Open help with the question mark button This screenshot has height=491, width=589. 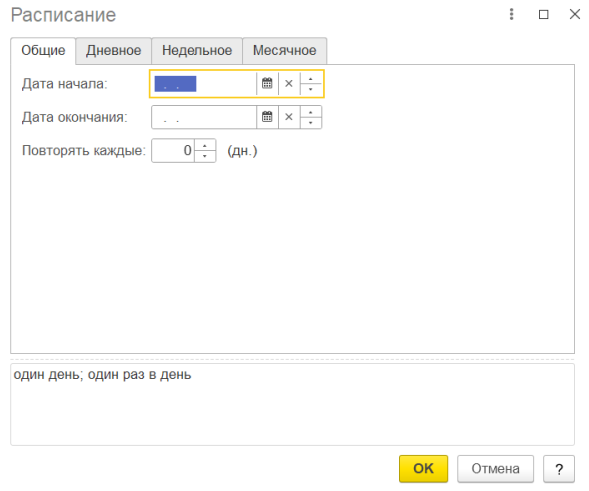tap(559, 468)
